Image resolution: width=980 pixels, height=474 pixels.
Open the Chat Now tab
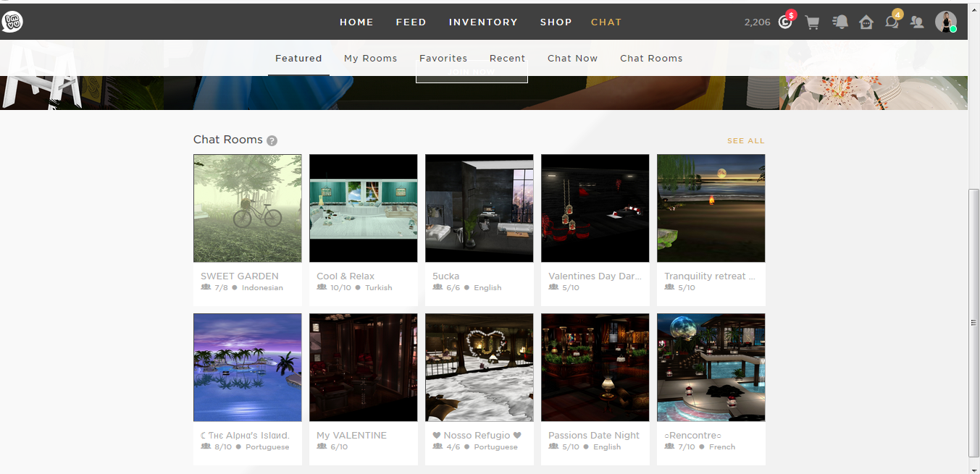click(x=572, y=58)
